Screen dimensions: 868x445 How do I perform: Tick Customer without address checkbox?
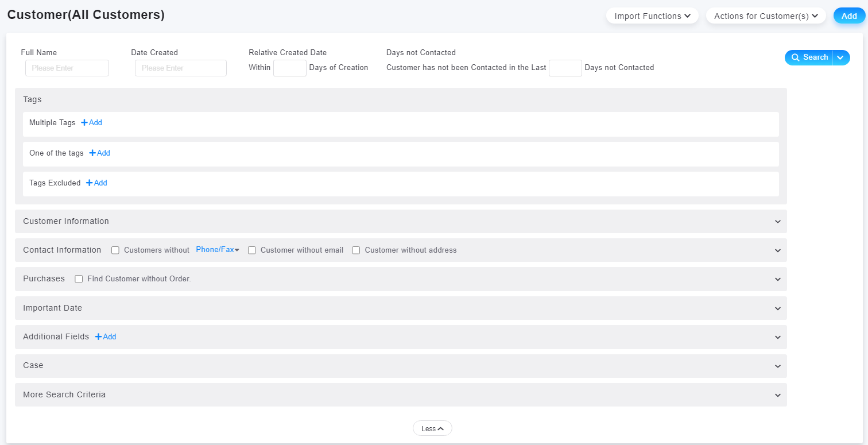[356, 250]
